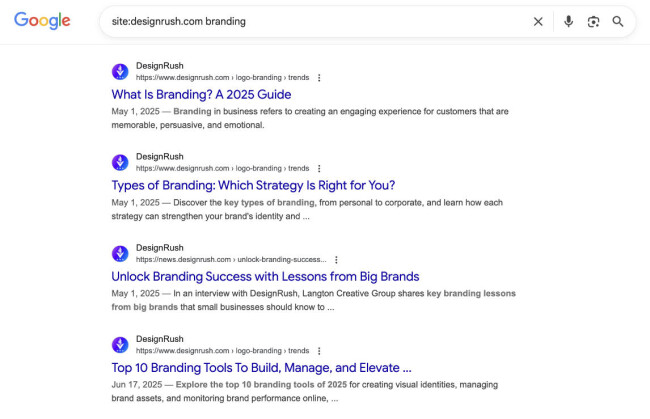Click the magnifying glass search button
This screenshot has width=650, height=419.
click(x=618, y=21)
